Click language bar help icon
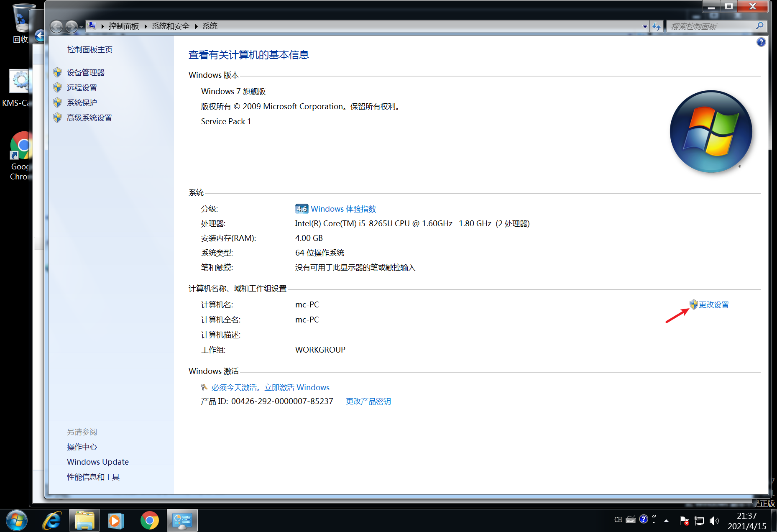 tap(644, 519)
